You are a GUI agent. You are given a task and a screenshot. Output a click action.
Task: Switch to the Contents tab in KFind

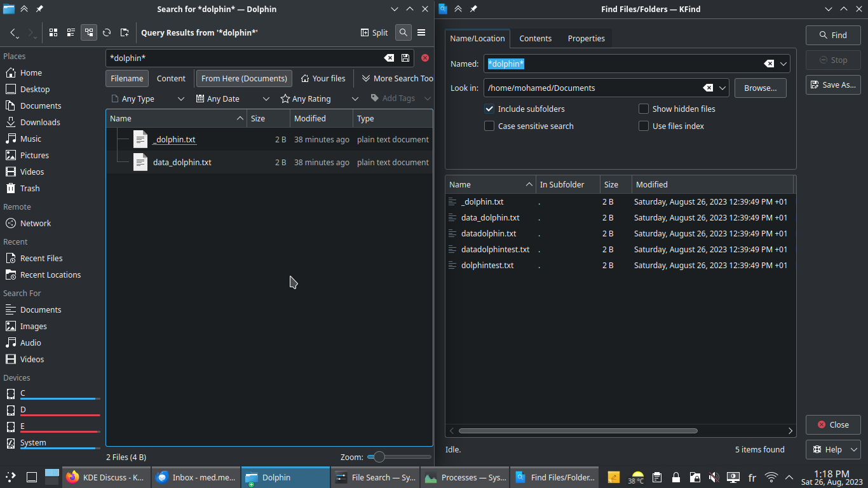point(535,38)
